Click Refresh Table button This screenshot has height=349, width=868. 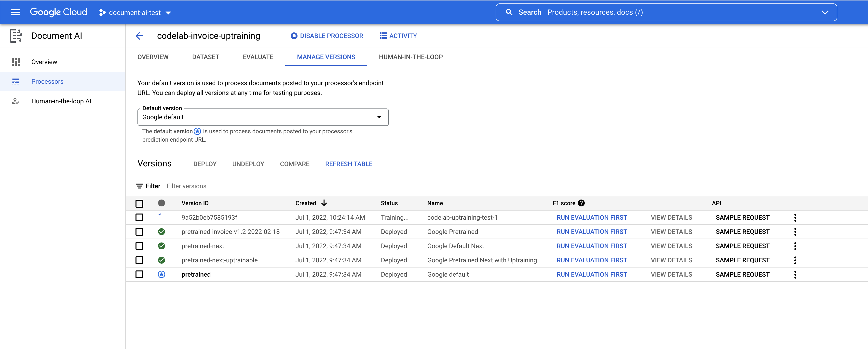coord(348,164)
